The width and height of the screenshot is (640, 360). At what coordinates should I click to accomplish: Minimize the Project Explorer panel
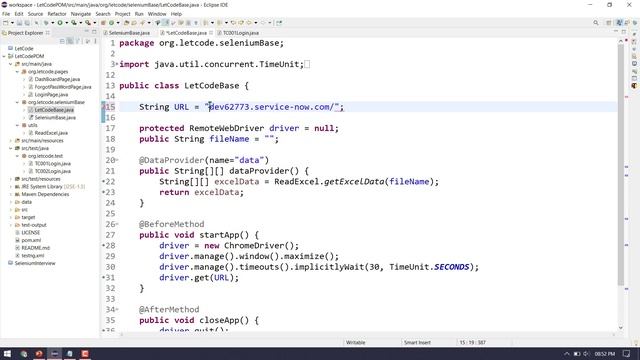tap(87, 32)
